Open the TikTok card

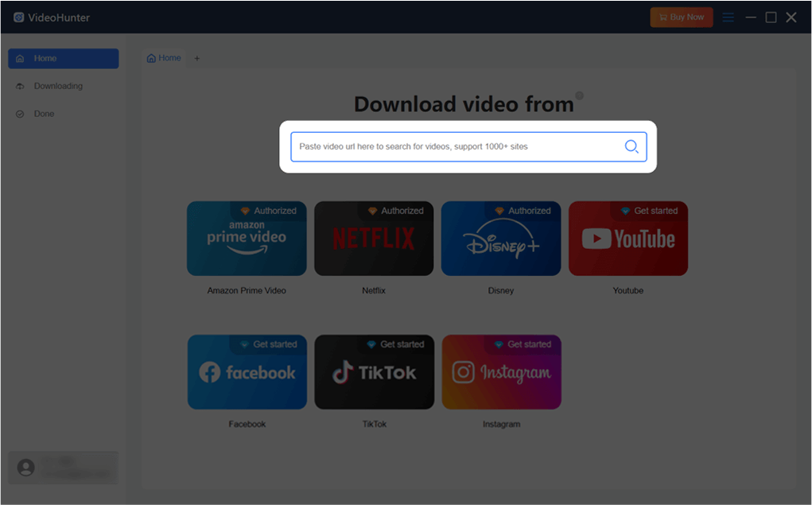(x=375, y=372)
